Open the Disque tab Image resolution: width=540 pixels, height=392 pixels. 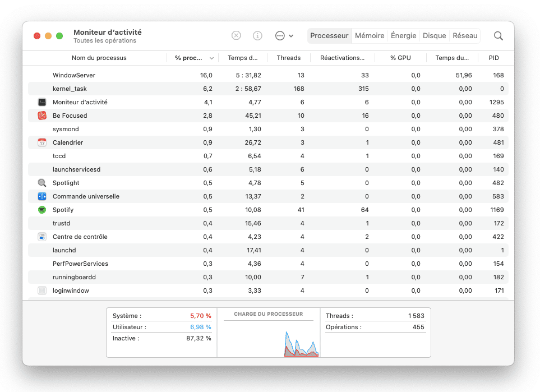[x=434, y=35]
